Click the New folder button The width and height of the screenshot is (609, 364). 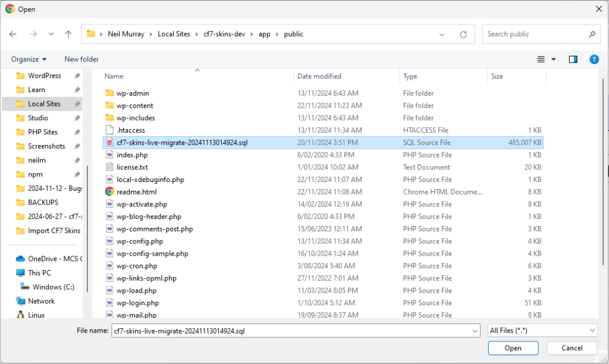click(81, 59)
